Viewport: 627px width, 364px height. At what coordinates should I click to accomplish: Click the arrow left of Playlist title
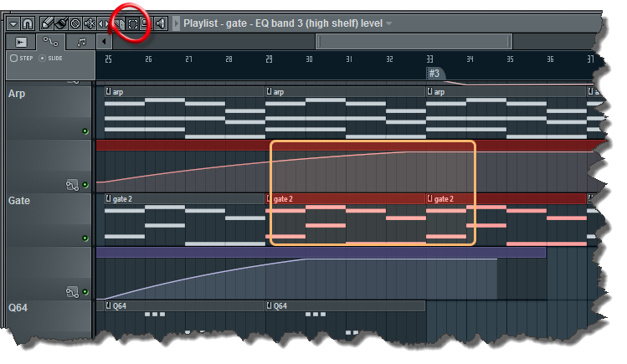point(176,23)
